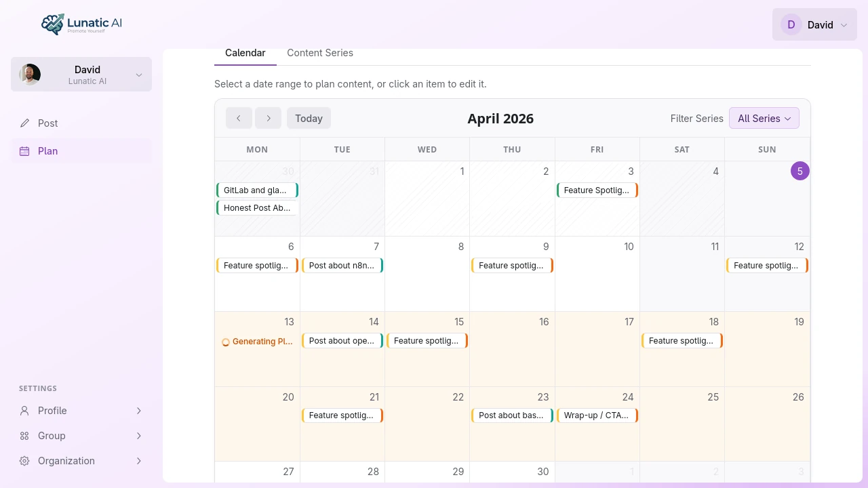The image size is (868, 488).
Task: Open Group settings
Action: click(81, 436)
